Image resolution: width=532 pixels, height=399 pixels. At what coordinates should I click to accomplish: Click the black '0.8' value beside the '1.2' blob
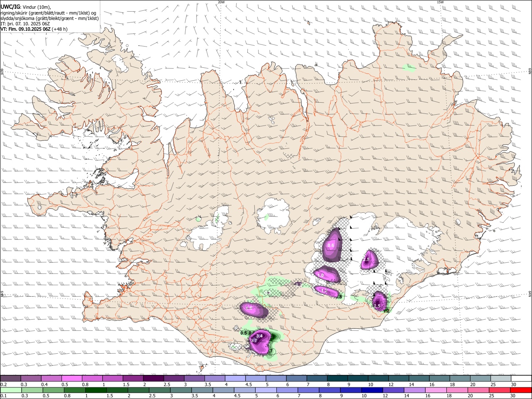tap(339, 297)
